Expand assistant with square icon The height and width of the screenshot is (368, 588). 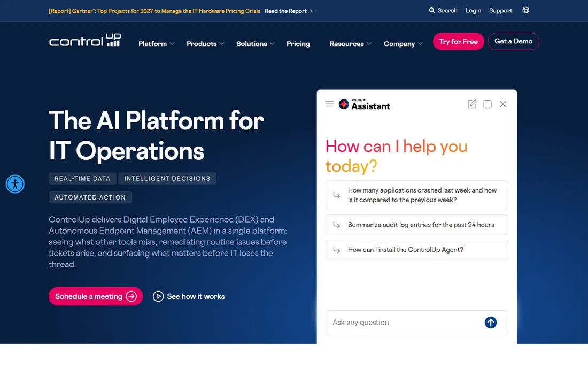point(488,104)
